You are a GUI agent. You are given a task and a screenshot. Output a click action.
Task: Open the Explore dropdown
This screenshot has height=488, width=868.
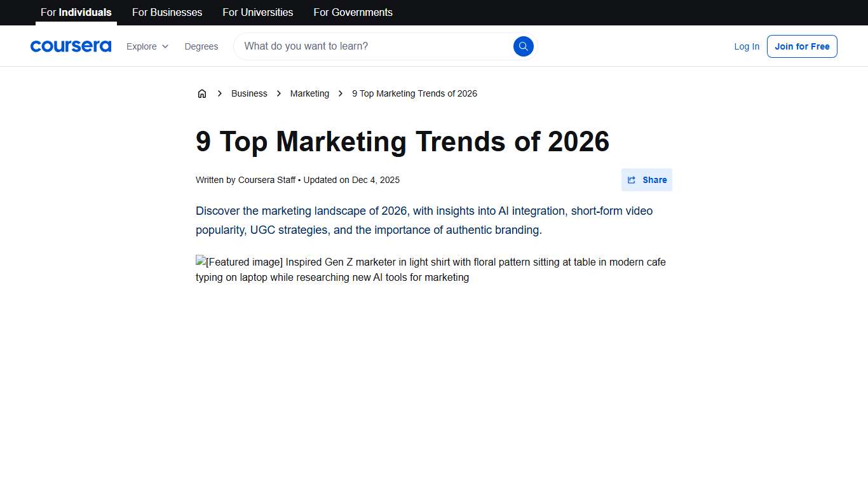point(142,46)
